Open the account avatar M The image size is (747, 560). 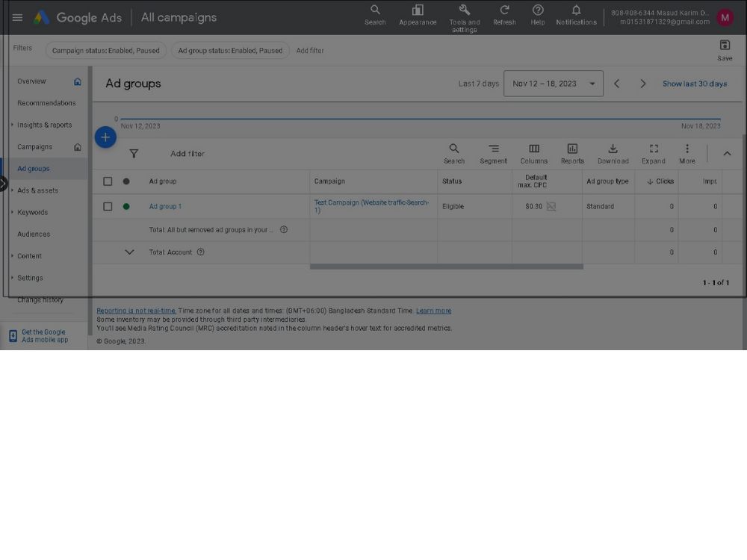coord(725,18)
